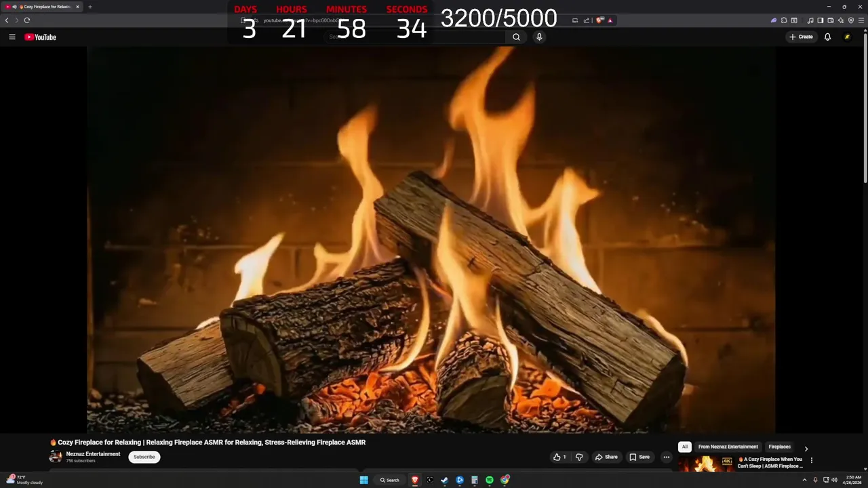Click the Share button under the video

coord(606,457)
